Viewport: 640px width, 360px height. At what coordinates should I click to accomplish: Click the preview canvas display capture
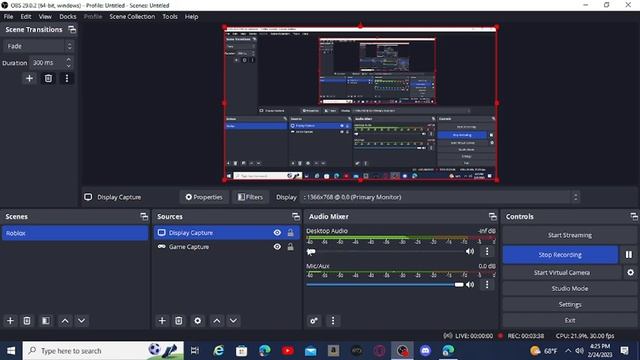(x=360, y=103)
